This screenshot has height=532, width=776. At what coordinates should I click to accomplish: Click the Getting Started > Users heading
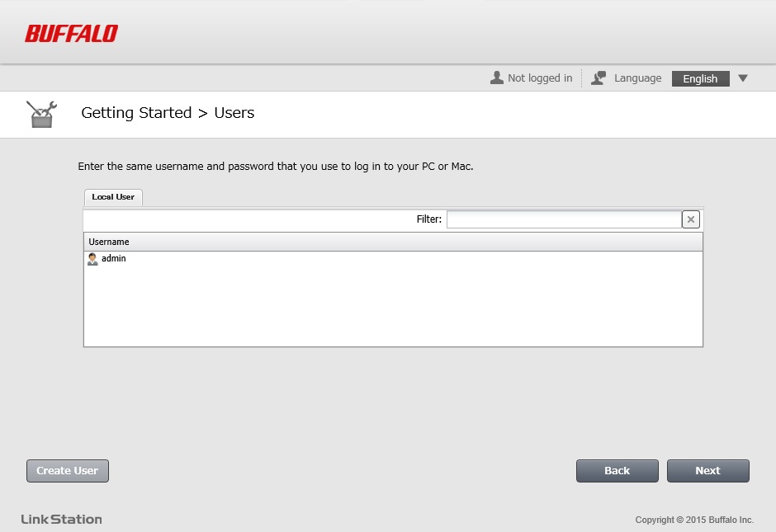click(x=168, y=113)
